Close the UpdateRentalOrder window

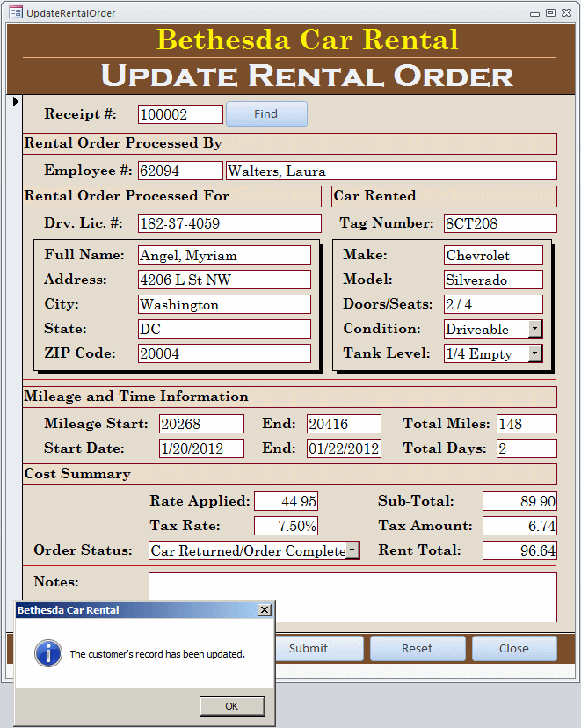566,13
